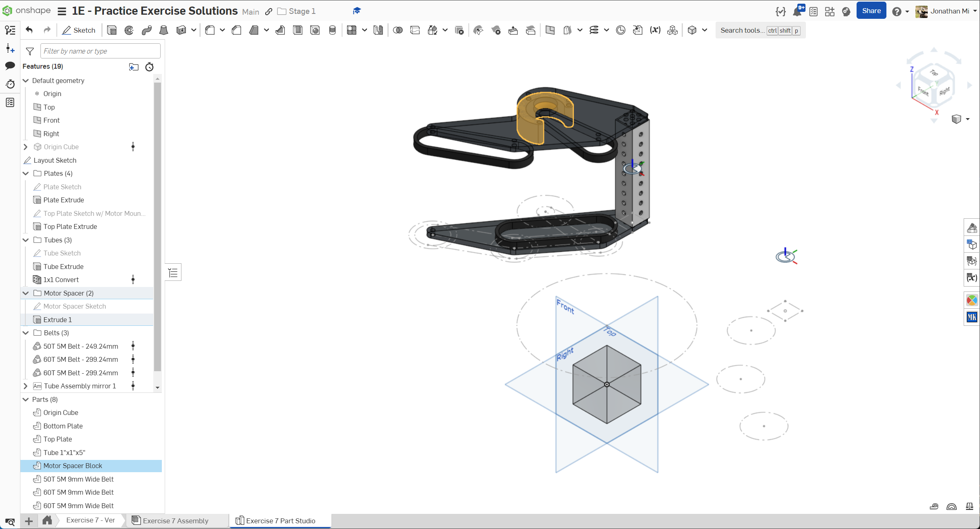Click the Filter by name input field

[100, 51]
